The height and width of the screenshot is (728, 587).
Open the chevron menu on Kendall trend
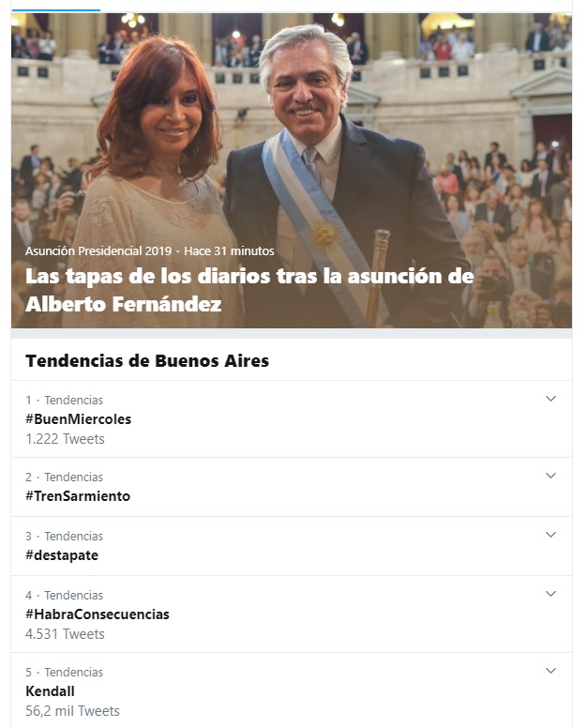(x=550, y=671)
